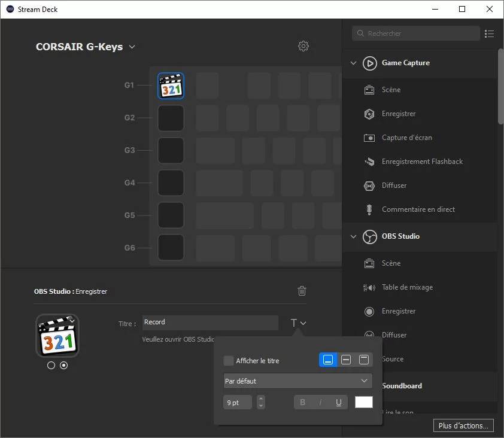Collapse the Game Capture category
Screen dimensions: 504x438
tap(353, 63)
